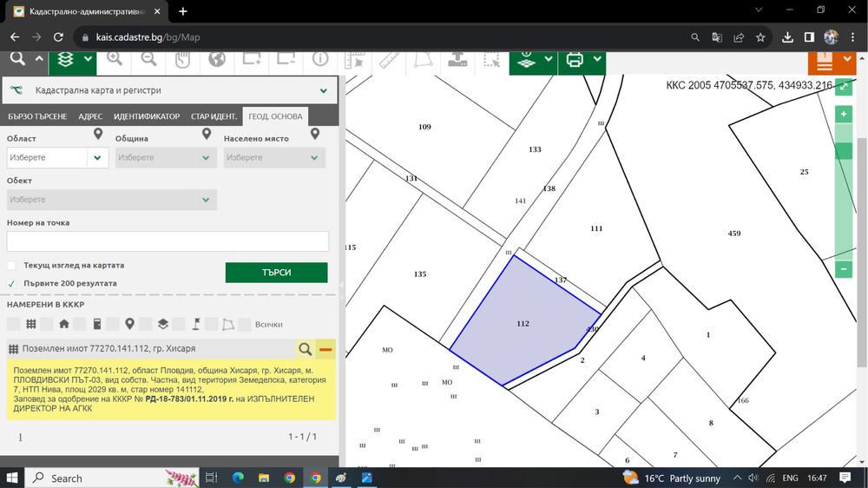Select the ruler with point coordinate tool
The height and width of the screenshot is (488, 868).
pyautogui.click(x=355, y=59)
